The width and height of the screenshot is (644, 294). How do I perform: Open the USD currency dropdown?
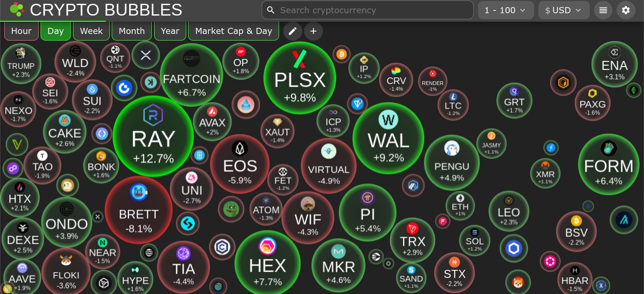564,10
